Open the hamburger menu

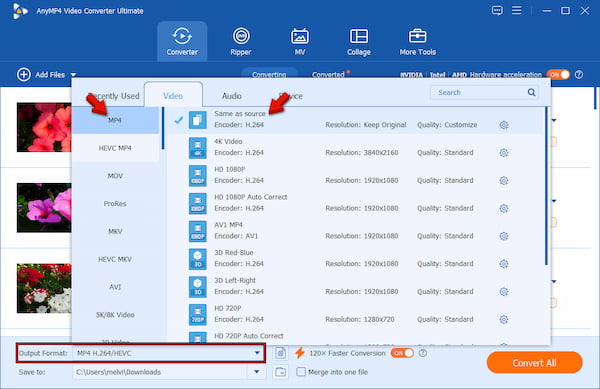coord(517,10)
